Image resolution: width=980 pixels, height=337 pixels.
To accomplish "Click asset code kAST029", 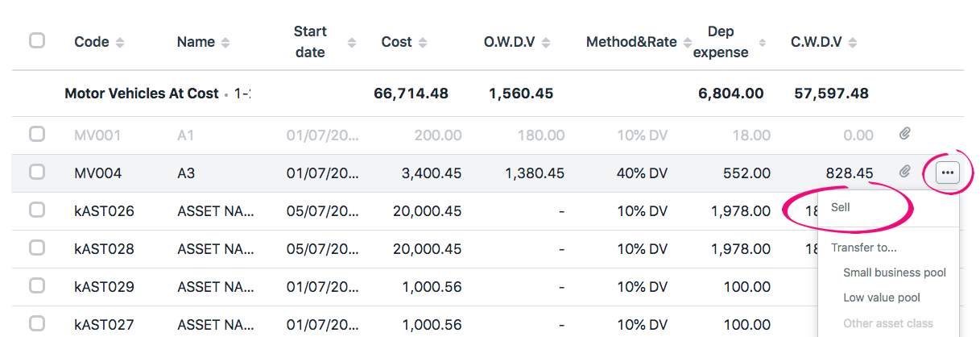I will (105, 287).
